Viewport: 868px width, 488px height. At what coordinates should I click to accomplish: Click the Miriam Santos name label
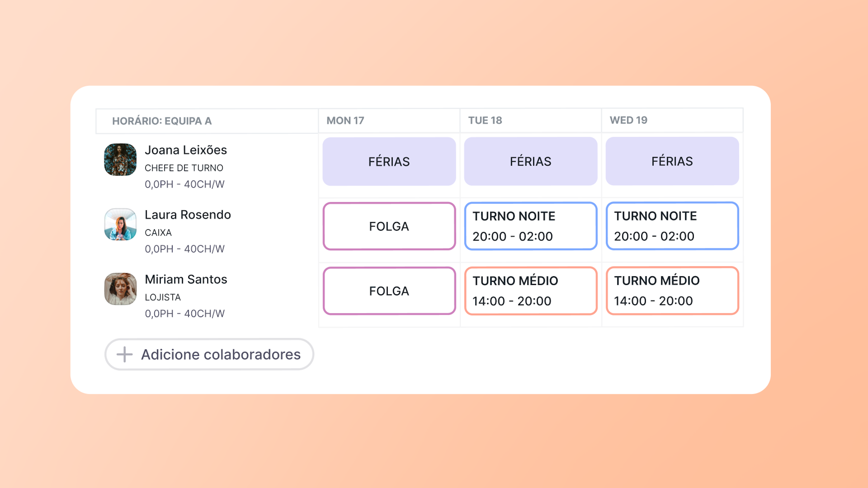[186, 279]
